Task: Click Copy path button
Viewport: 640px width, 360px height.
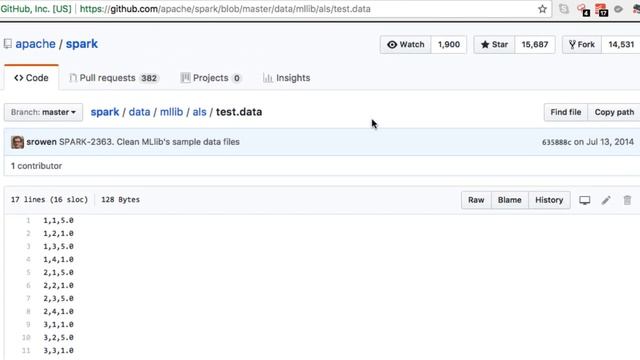Action: click(x=614, y=112)
